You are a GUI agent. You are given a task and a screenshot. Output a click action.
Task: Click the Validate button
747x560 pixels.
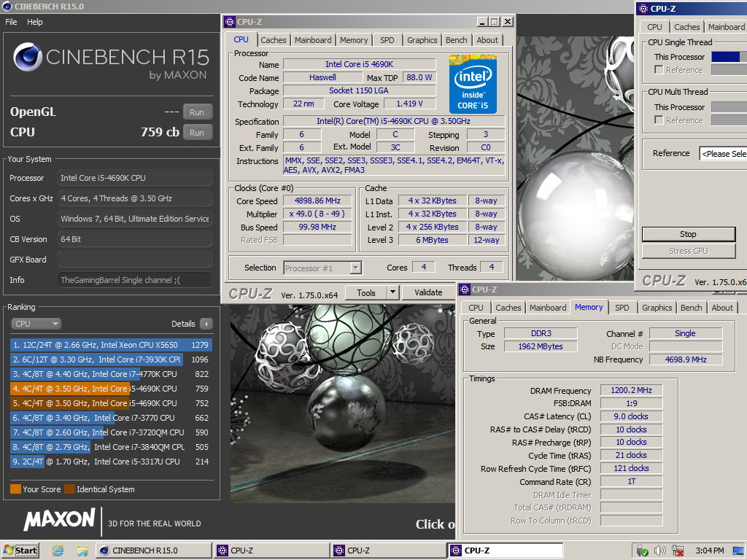pos(428,292)
